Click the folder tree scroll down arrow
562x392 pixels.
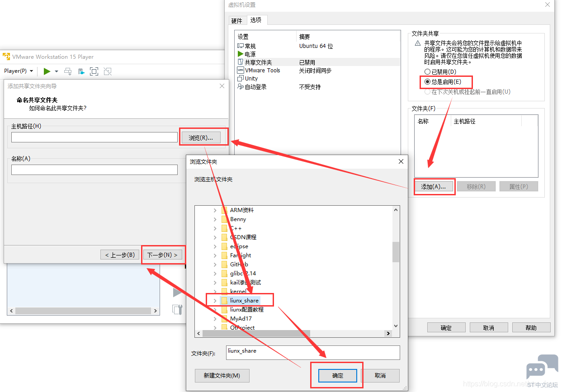396,326
